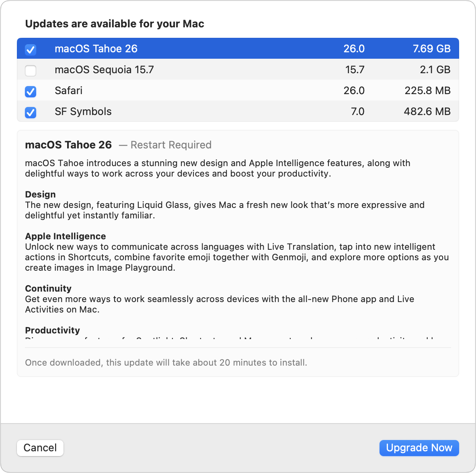
Task: Enable the macOS Sequoia 15.7 checkbox
Action: [31, 70]
